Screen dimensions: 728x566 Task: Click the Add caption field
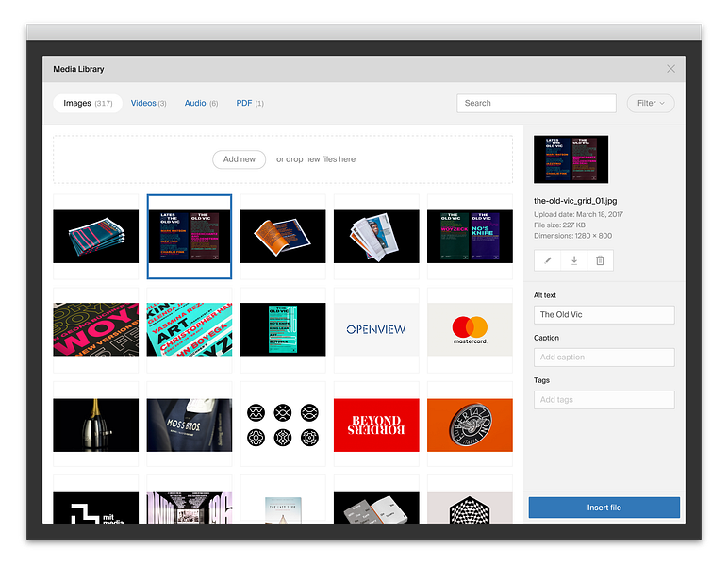[x=604, y=358]
